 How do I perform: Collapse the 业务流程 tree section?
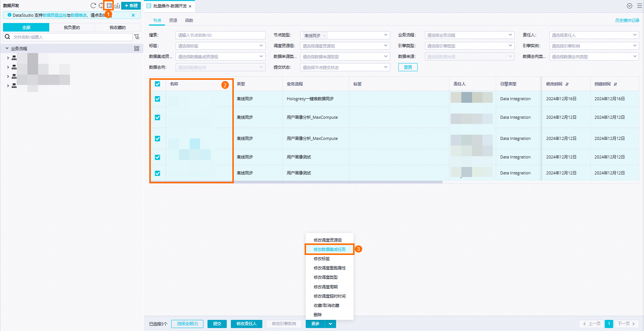pyautogui.click(x=7, y=48)
